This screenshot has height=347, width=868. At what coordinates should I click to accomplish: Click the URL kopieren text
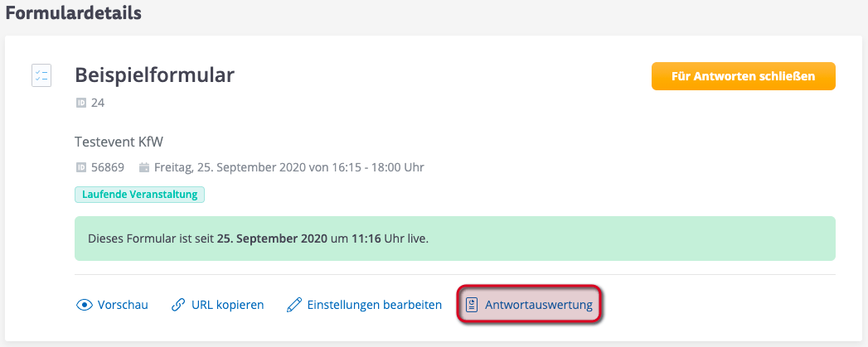(x=227, y=305)
